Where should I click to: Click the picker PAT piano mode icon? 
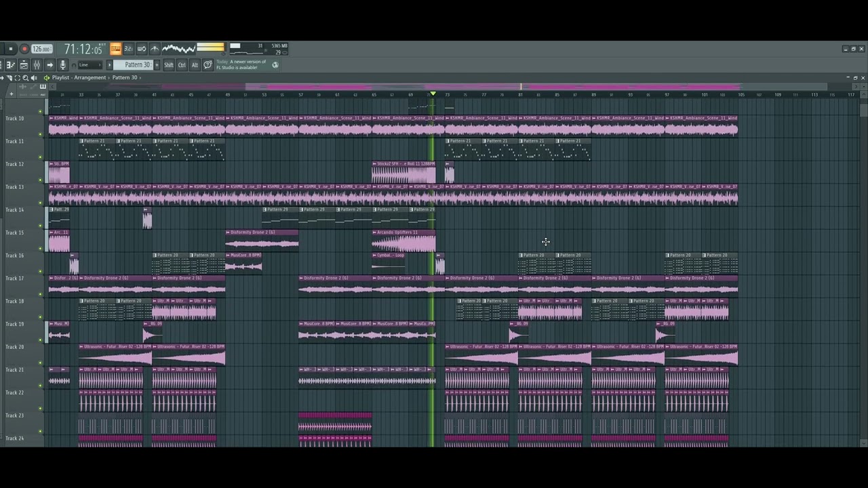43,87
